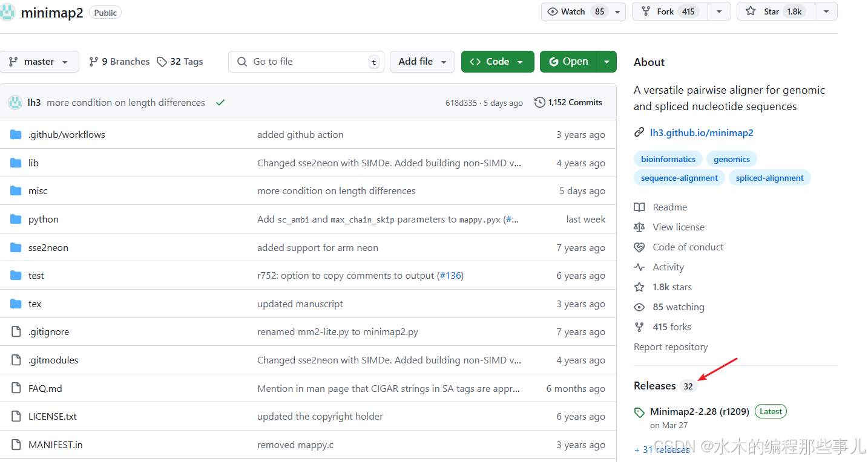868x462 pixels.
Task: Click the test folder icon
Action: point(16,275)
